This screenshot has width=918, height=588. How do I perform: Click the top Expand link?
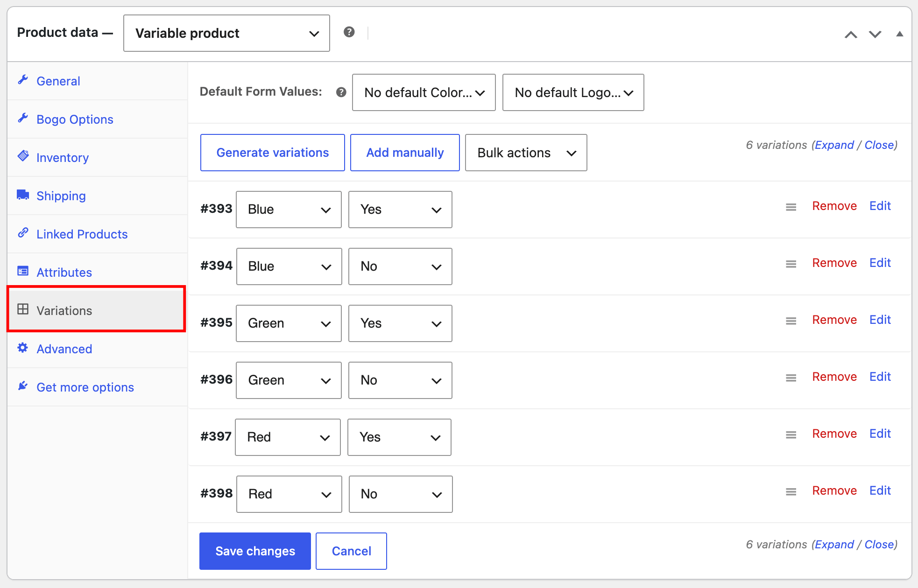(834, 145)
